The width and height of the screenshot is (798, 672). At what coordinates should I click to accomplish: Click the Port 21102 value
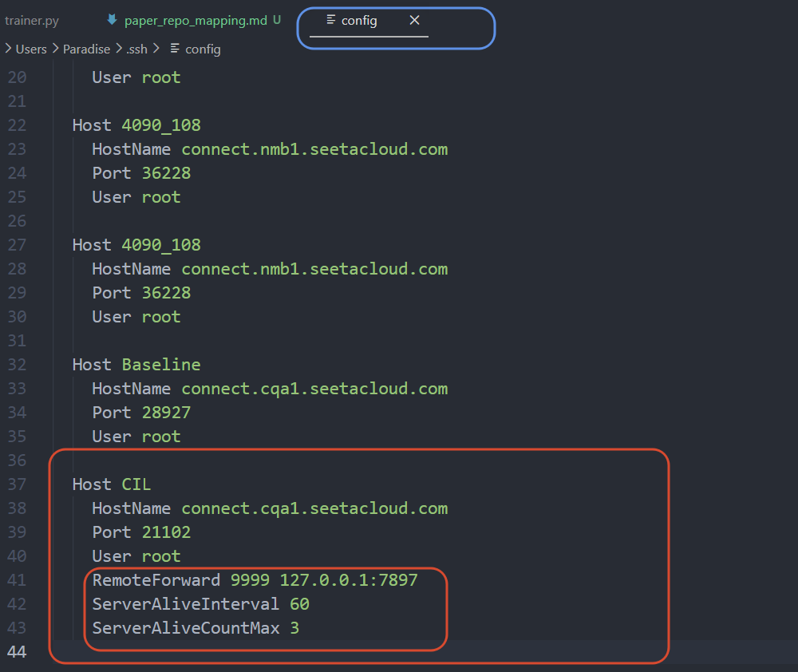pyautogui.click(x=166, y=532)
